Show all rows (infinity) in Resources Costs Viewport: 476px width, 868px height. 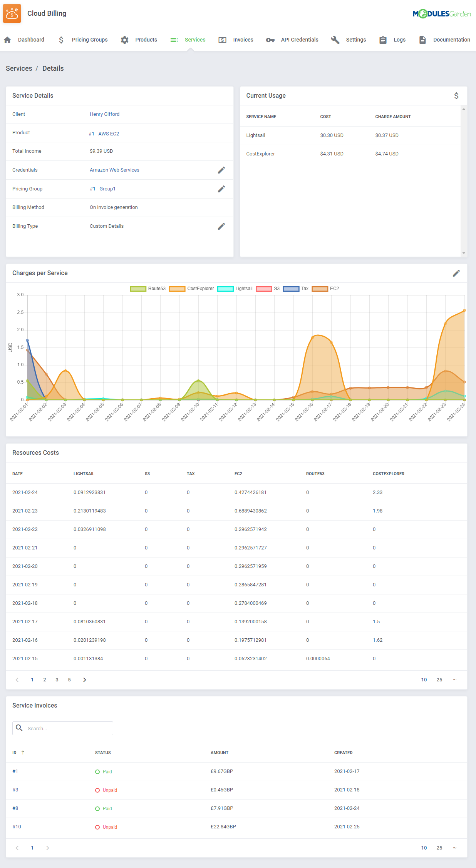point(455,680)
